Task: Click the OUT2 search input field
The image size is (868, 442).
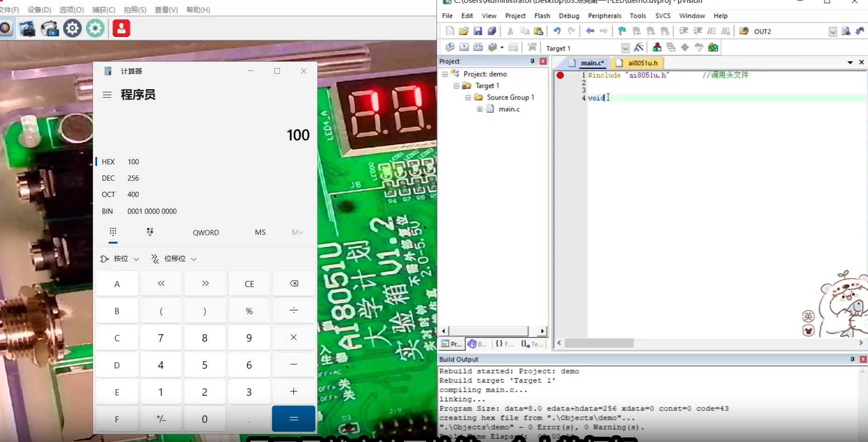Action: 790,32
